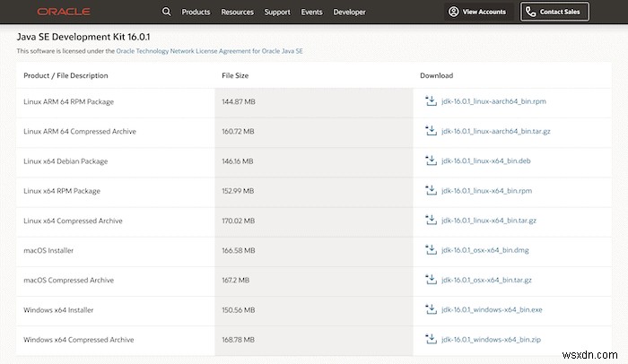Click the Oracle logo
Image resolution: width=628 pixels, height=364 pixels.
point(64,12)
